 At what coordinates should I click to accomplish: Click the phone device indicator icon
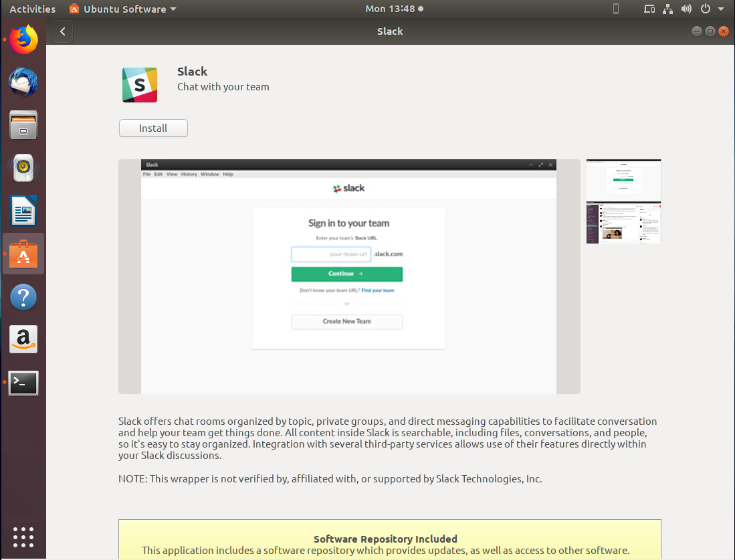pyautogui.click(x=616, y=9)
